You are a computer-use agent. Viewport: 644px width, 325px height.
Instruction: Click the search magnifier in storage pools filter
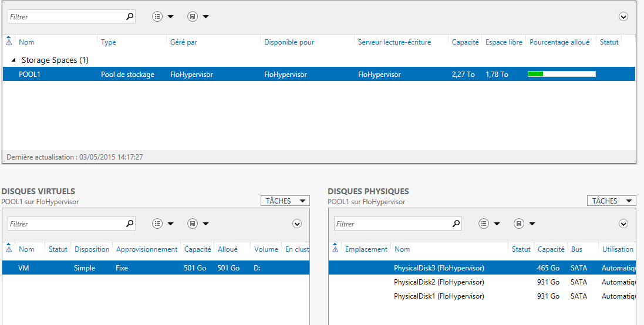coord(130,17)
